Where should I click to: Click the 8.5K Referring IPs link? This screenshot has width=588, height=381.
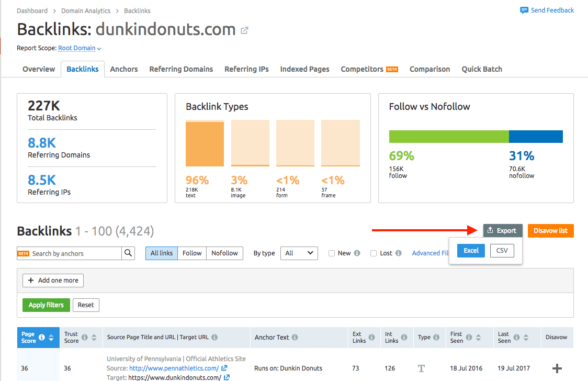(x=42, y=180)
